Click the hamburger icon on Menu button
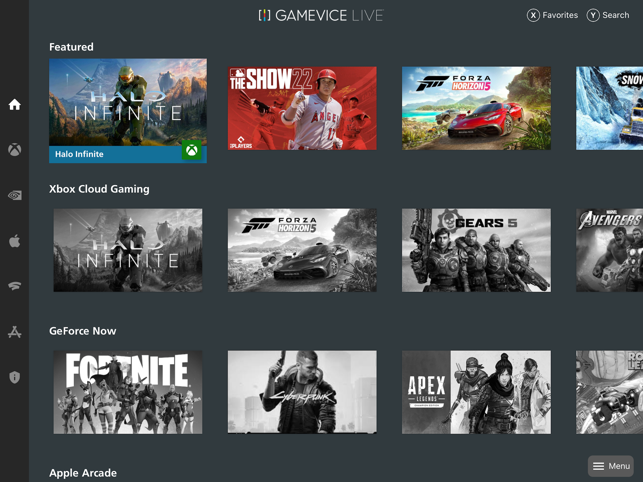This screenshot has width=643, height=482. 599,466
